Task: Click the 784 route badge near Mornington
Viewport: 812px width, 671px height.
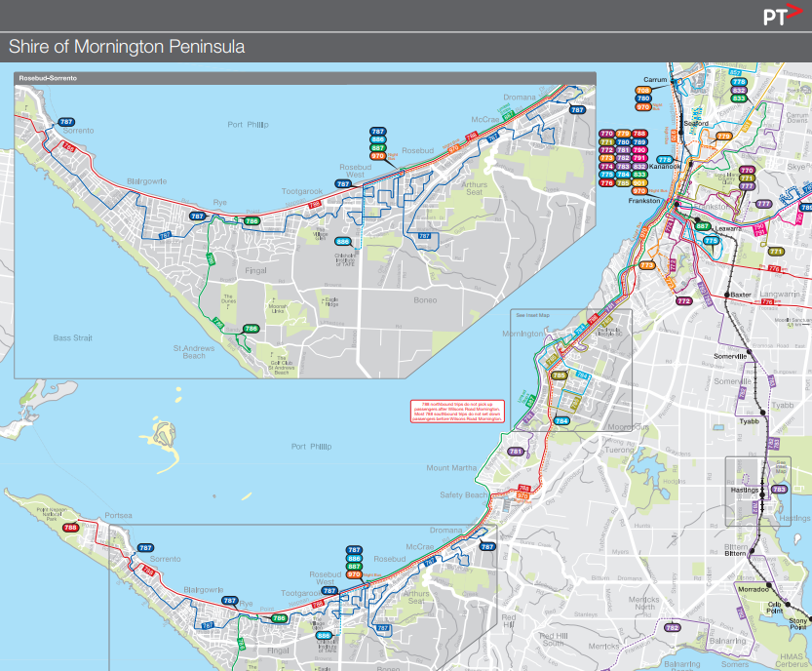Action: tap(562, 420)
